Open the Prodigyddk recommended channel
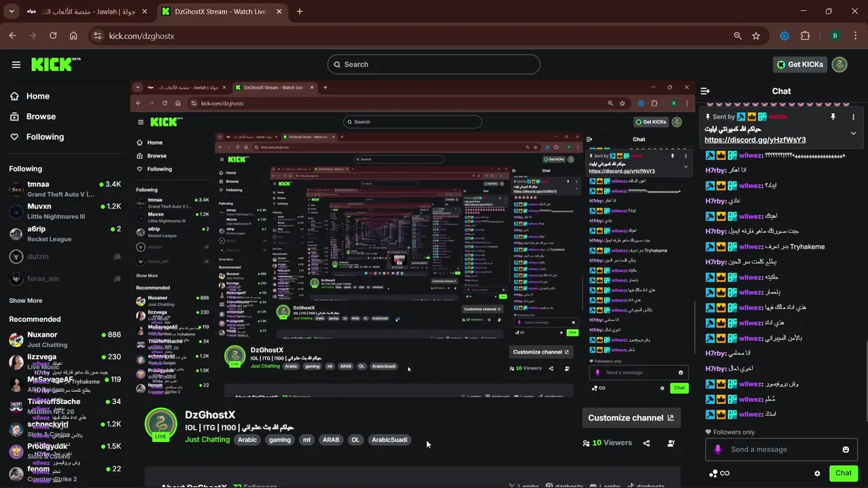This screenshot has height=488, width=868. (65, 451)
